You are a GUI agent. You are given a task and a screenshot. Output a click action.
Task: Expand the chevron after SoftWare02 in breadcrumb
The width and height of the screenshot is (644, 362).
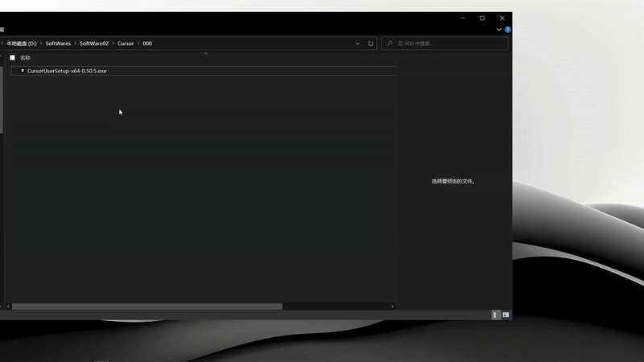113,43
